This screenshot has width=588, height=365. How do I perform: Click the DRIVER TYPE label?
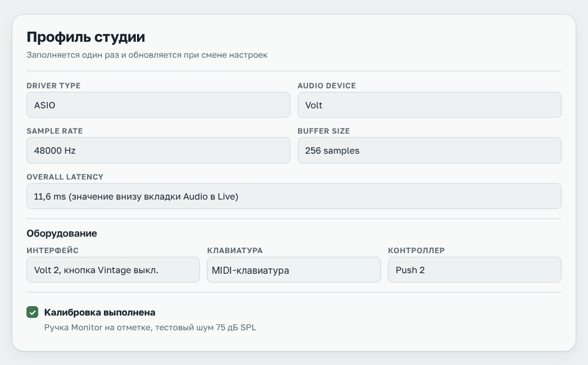click(54, 85)
